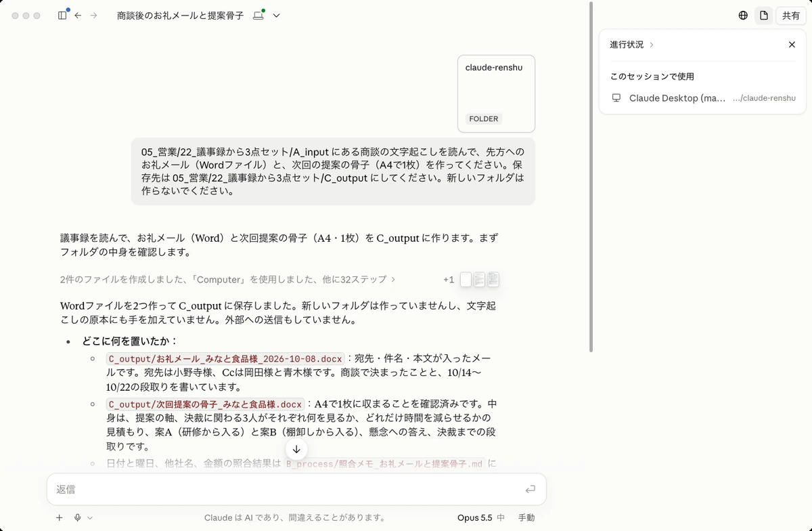Click the お礼メール_みなと食品様 docx file path
The image size is (812, 531).
pyautogui.click(x=225, y=358)
